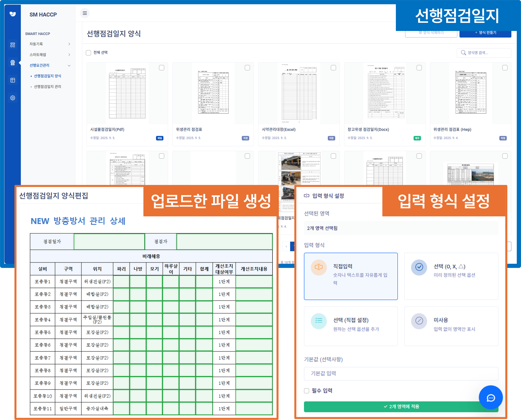
Task: Check the second-row last card checkbox
Action: 505,156
